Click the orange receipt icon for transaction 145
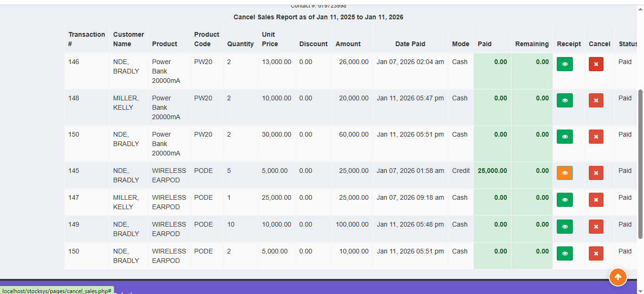The width and height of the screenshot is (644, 294). (x=564, y=172)
